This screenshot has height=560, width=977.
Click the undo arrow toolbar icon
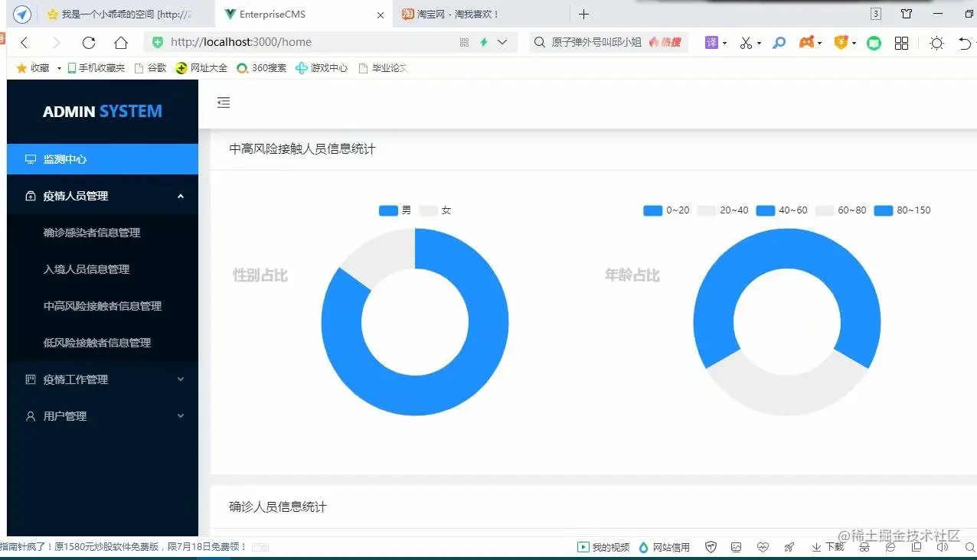tap(966, 43)
